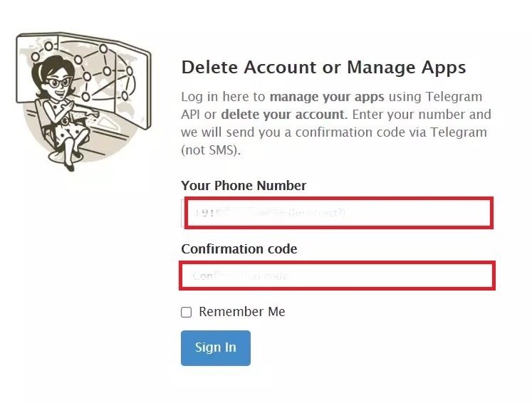Click the Log in here to sentence
Image resolution: width=532 pixels, height=403 pixels.
(x=223, y=97)
